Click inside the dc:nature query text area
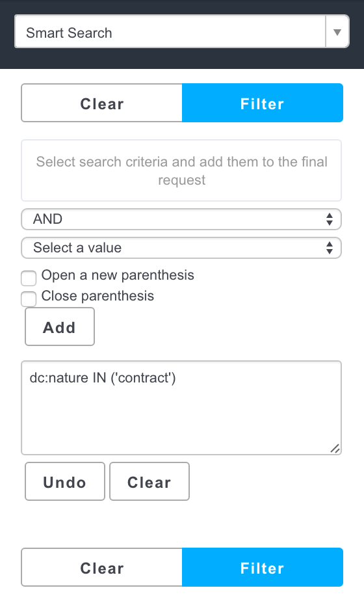The height and width of the screenshot is (614, 364). (x=181, y=408)
